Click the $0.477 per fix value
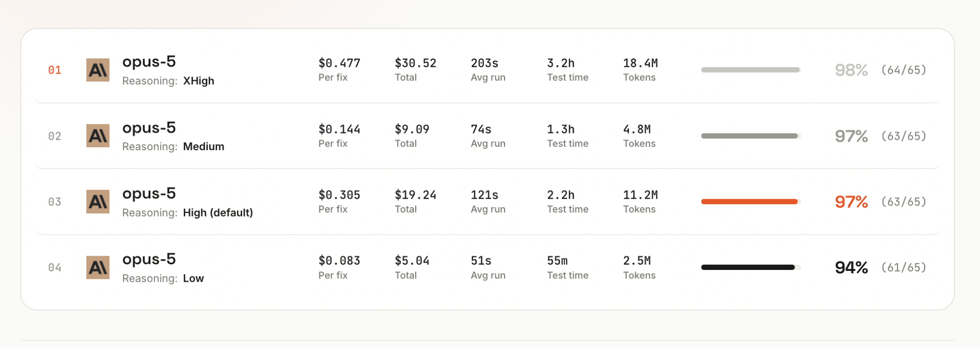980x349 pixels. pos(339,63)
